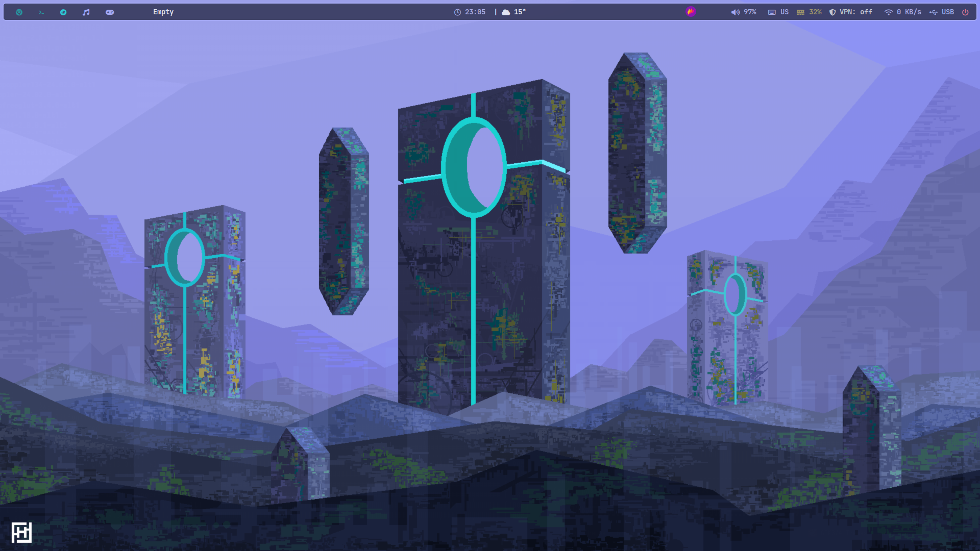Click the 15° temperature reading

pos(520,12)
